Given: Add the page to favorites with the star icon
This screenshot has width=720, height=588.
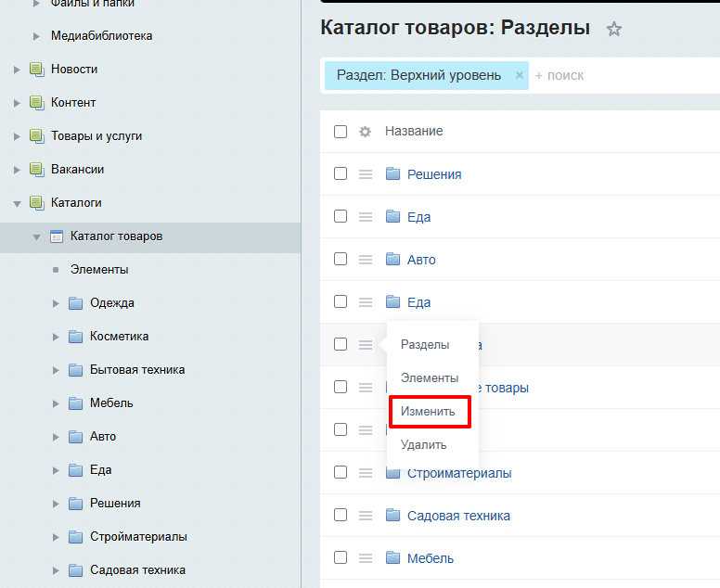Looking at the screenshot, I should pos(613,30).
